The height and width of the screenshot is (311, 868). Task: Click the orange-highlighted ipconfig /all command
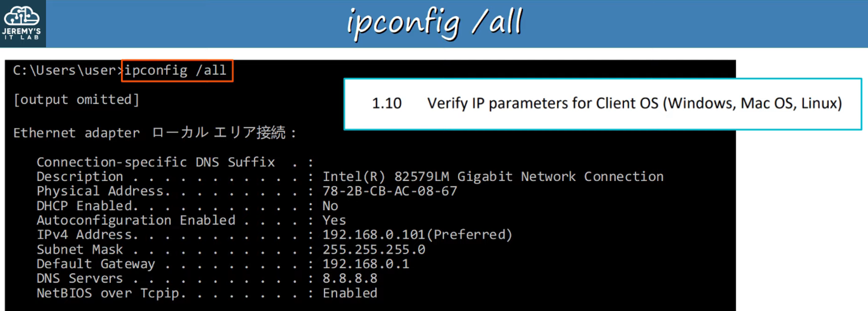point(177,70)
